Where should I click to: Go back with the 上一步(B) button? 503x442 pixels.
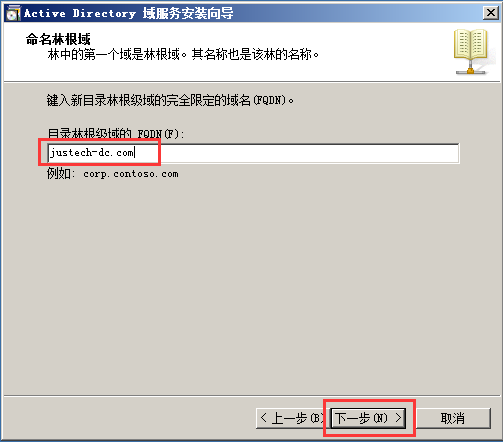pyautogui.click(x=293, y=418)
